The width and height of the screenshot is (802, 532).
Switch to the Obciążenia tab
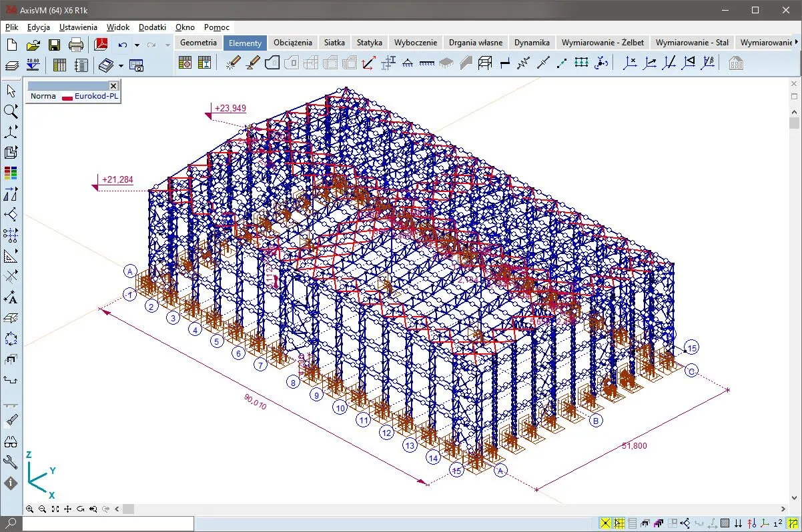pos(292,43)
